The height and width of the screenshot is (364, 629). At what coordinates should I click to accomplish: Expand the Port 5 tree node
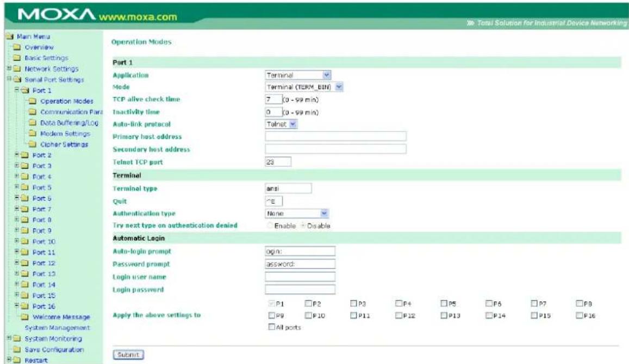pyautogui.click(x=17, y=187)
